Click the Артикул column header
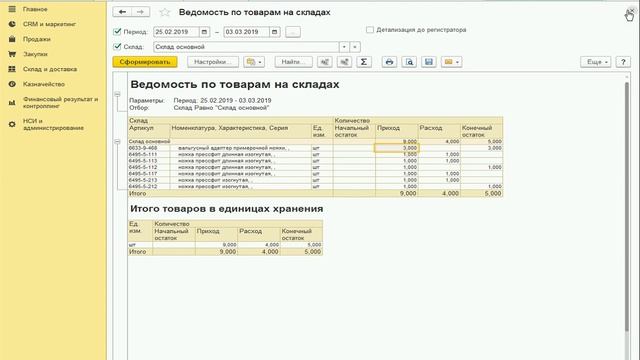Image resolution: width=640 pixels, height=360 pixels. [149, 131]
